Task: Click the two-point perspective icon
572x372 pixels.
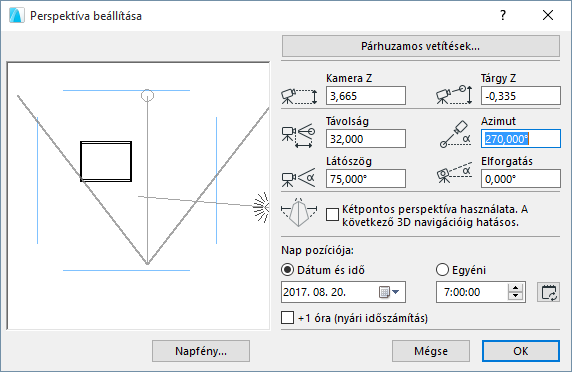Action: (x=299, y=212)
